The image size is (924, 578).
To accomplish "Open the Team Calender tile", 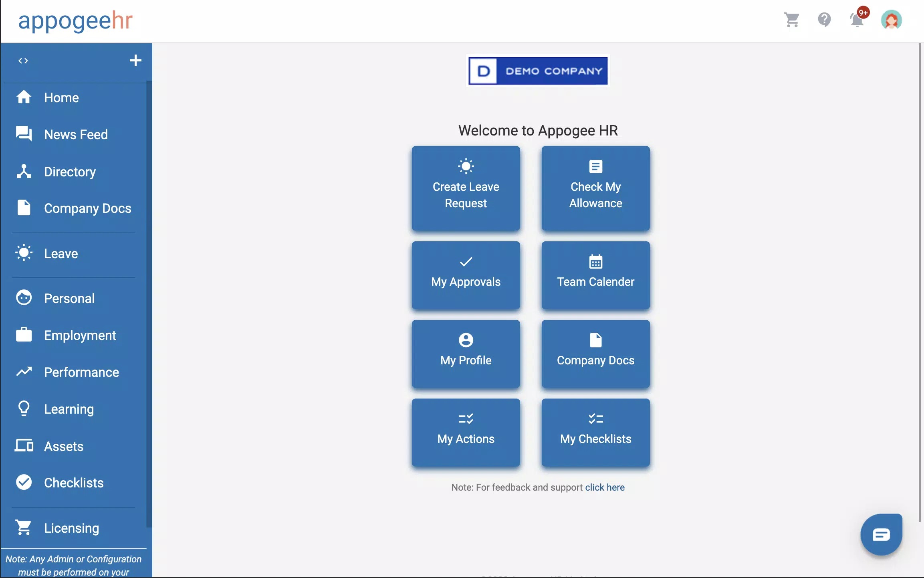I will click(x=595, y=275).
